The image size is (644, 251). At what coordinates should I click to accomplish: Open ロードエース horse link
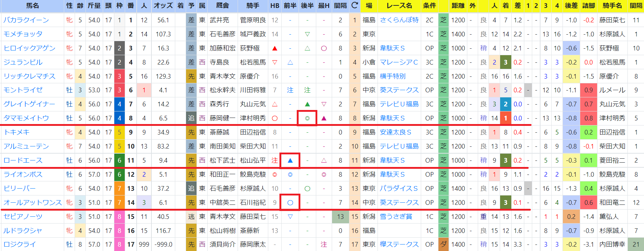pos(23,160)
